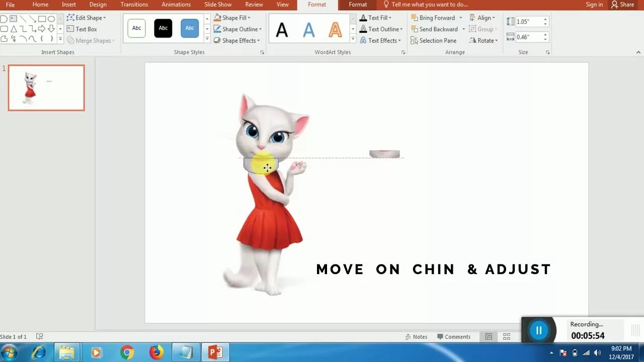Switch to the Insert tab
The width and height of the screenshot is (644, 362).
[x=69, y=5]
